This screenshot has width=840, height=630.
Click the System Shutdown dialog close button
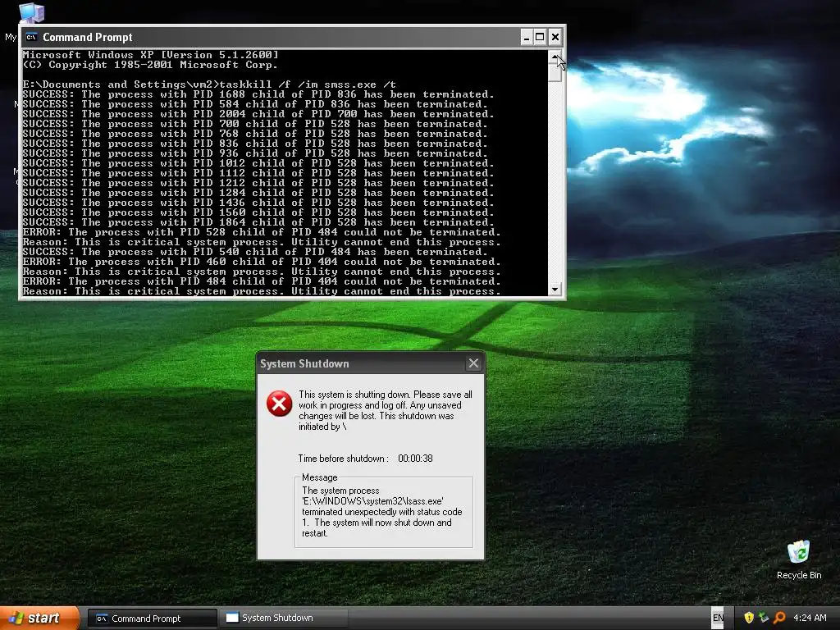point(473,363)
